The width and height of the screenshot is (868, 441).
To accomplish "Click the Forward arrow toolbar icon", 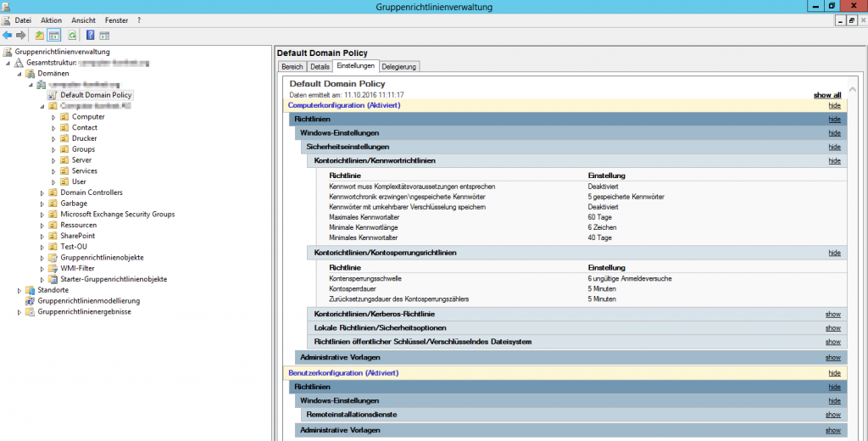I will tap(21, 36).
